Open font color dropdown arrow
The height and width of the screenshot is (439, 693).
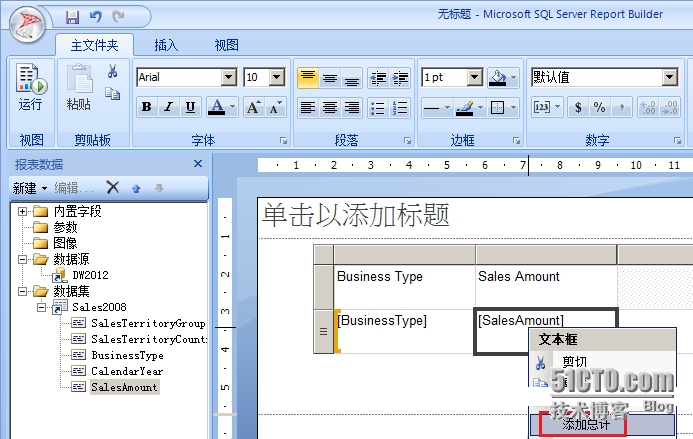tap(233, 107)
